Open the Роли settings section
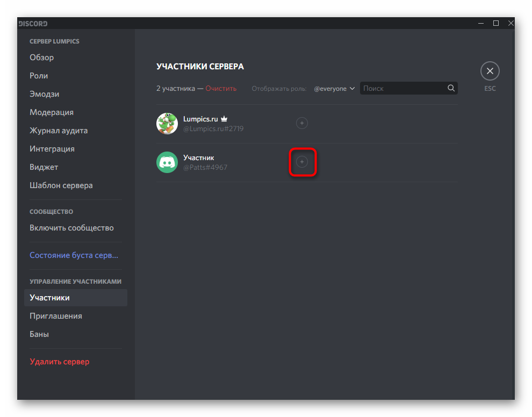Screen dimensions: 532x417 pyautogui.click(x=39, y=76)
